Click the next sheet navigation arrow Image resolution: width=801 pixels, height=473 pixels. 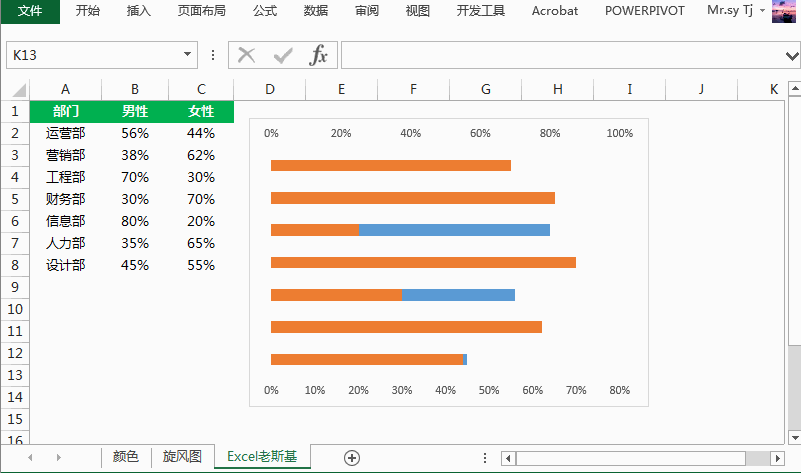click(59, 457)
